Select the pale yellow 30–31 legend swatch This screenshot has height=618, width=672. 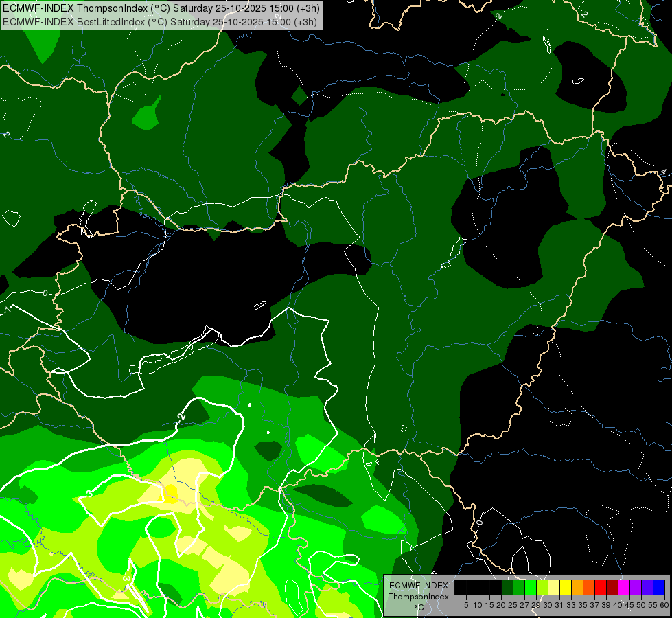coord(554,587)
